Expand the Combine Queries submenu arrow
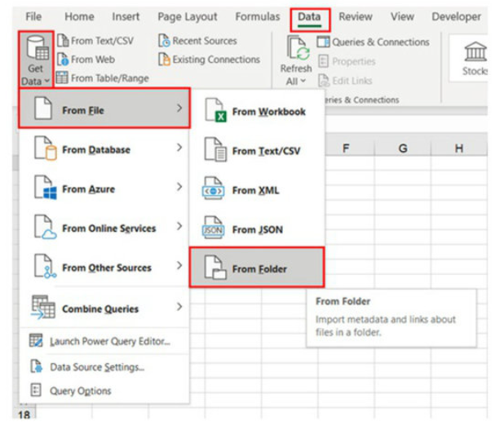Image resolution: width=504 pixels, height=422 pixels. click(x=179, y=307)
